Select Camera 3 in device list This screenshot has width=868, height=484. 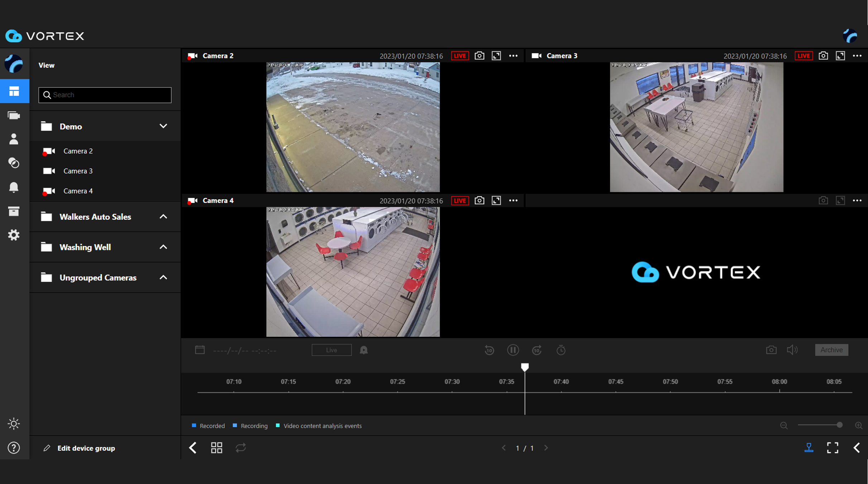(x=78, y=171)
